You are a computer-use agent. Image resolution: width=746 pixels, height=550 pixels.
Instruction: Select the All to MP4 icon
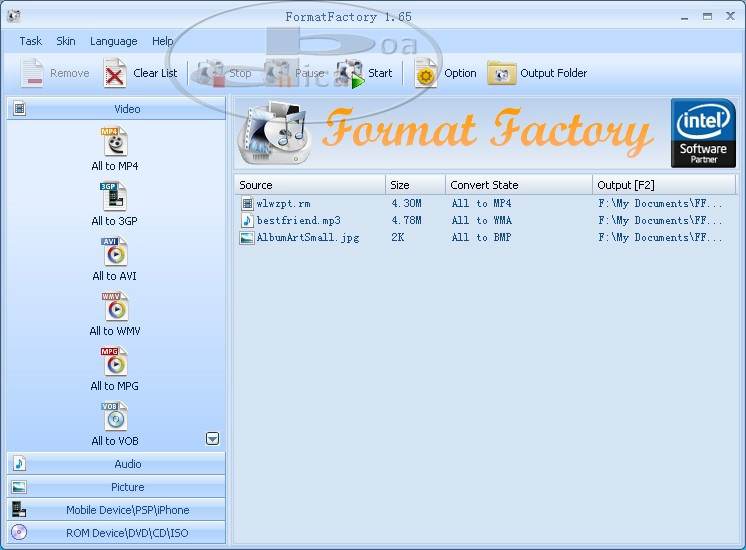[x=115, y=142]
